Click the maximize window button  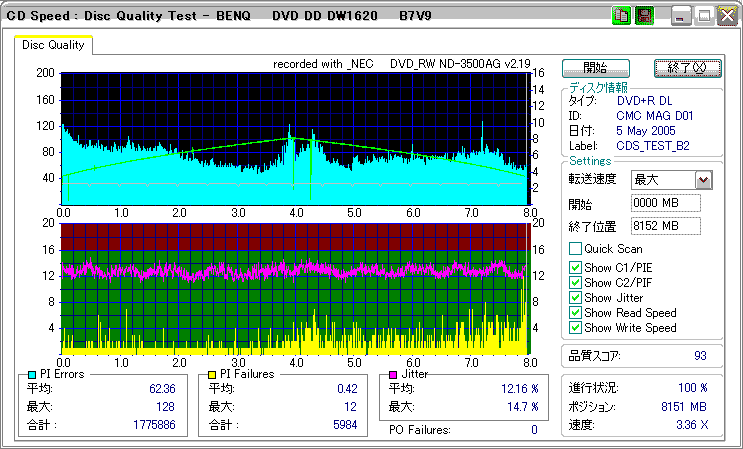click(704, 16)
